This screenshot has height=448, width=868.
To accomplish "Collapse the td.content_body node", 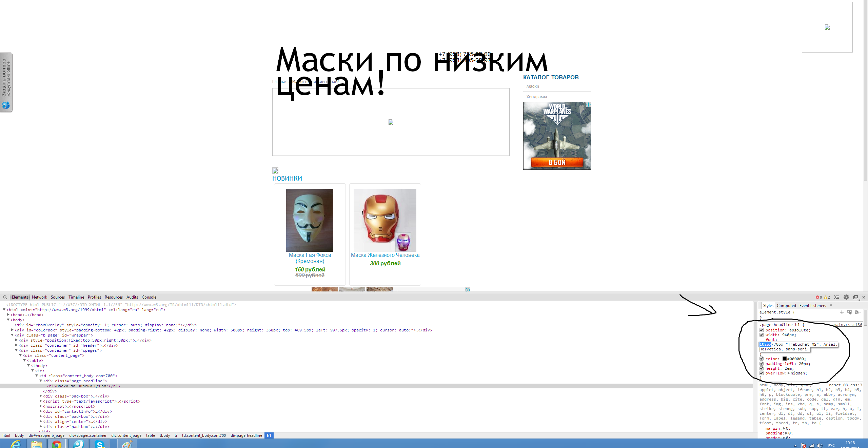I will [37, 376].
